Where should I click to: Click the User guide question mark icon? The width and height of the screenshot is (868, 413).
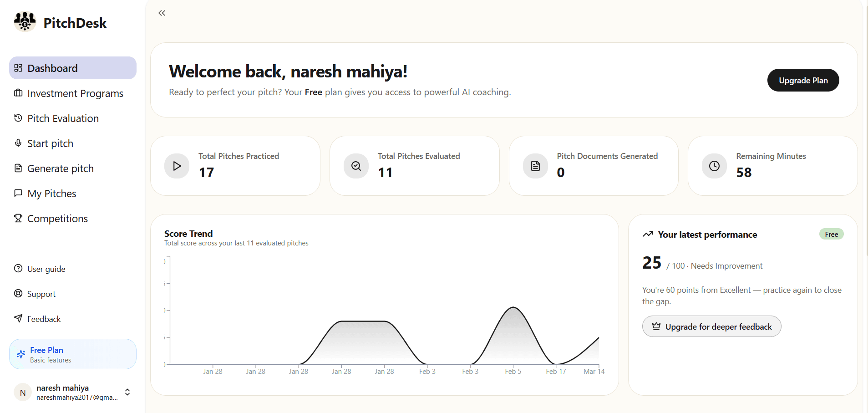[18, 268]
